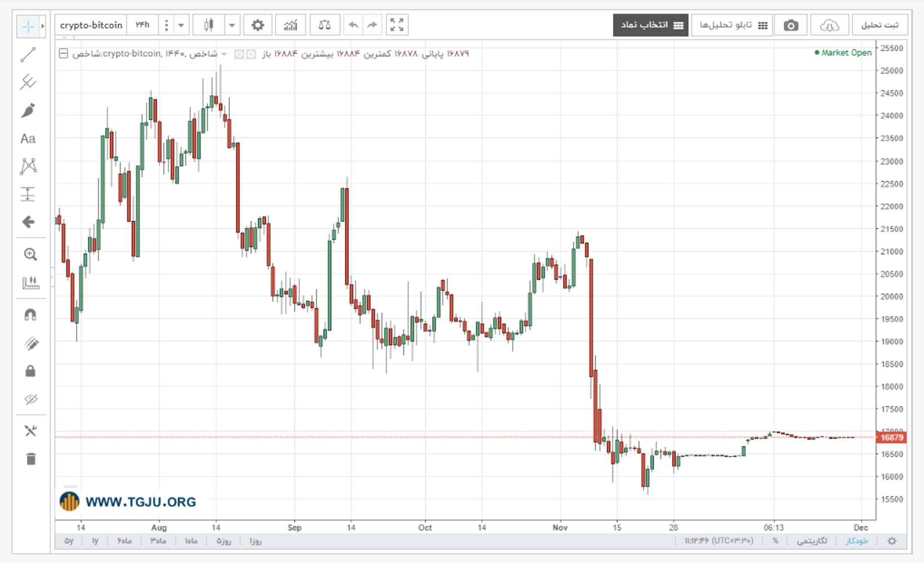Click the compare symbols scale icon
This screenshot has height=563, width=924.
325,25
